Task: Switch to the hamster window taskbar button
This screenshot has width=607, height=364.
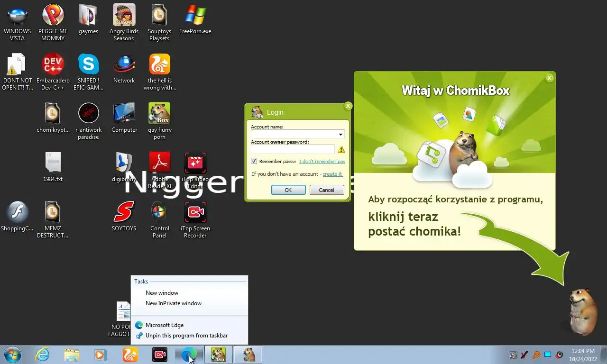Action: [x=248, y=355]
